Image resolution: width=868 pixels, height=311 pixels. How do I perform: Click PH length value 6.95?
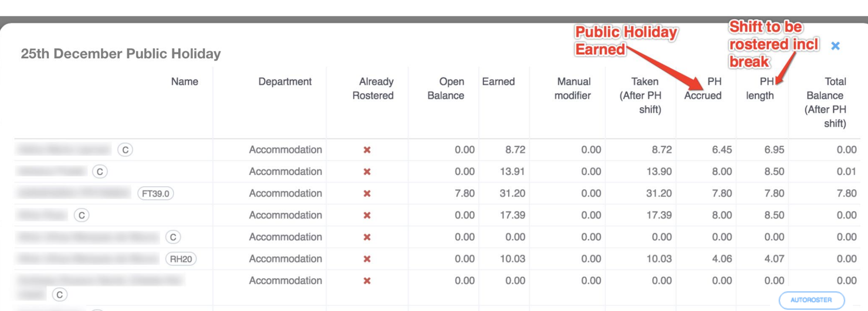[x=774, y=150]
